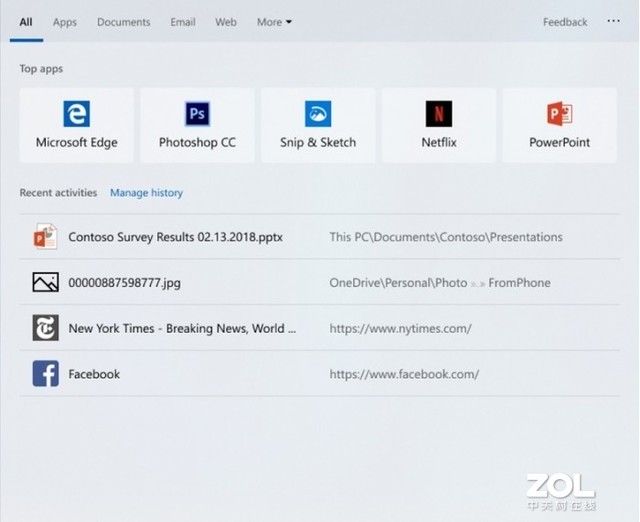This screenshot has height=522, width=640.
Task: Click the Feedback button
Action: point(565,22)
